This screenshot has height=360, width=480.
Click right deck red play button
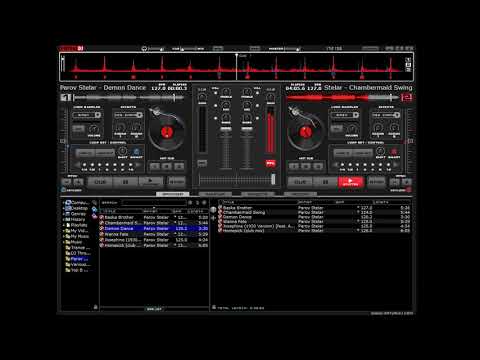pyautogui.click(x=350, y=182)
